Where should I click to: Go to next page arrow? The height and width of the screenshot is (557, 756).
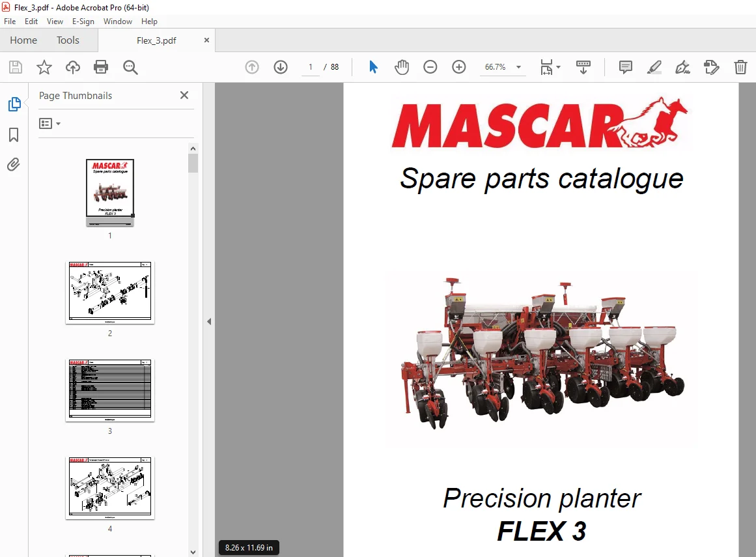(281, 67)
